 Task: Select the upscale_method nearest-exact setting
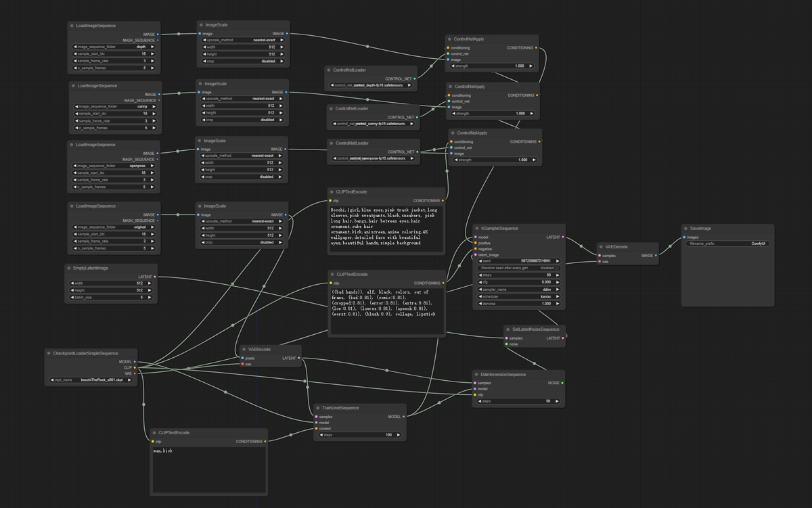(242, 41)
